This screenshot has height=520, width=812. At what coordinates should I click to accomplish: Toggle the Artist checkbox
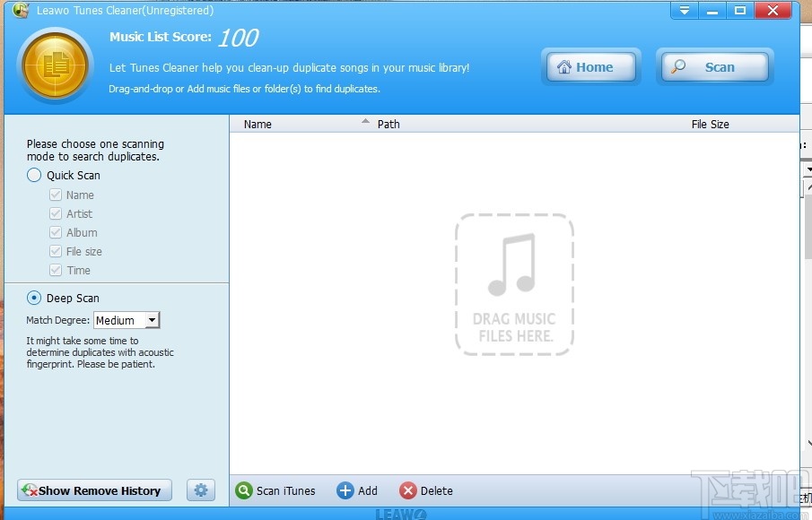[56, 213]
